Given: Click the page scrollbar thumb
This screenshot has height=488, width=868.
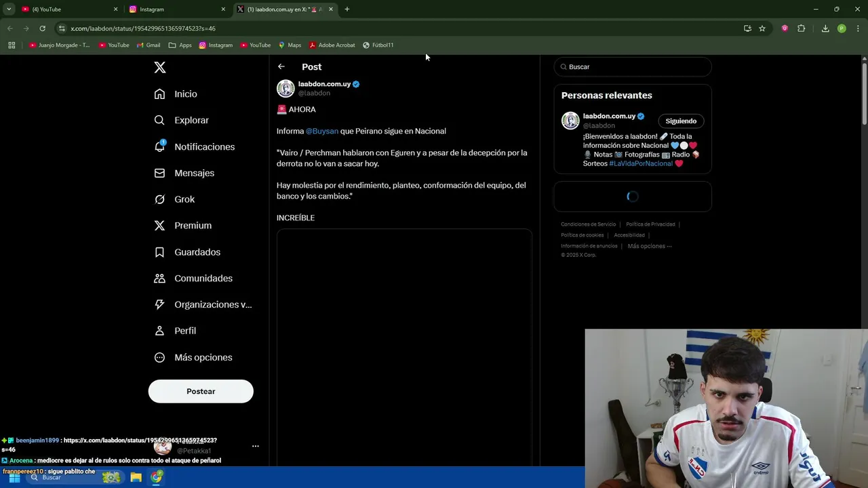Looking at the screenshot, I should pyautogui.click(x=864, y=95).
